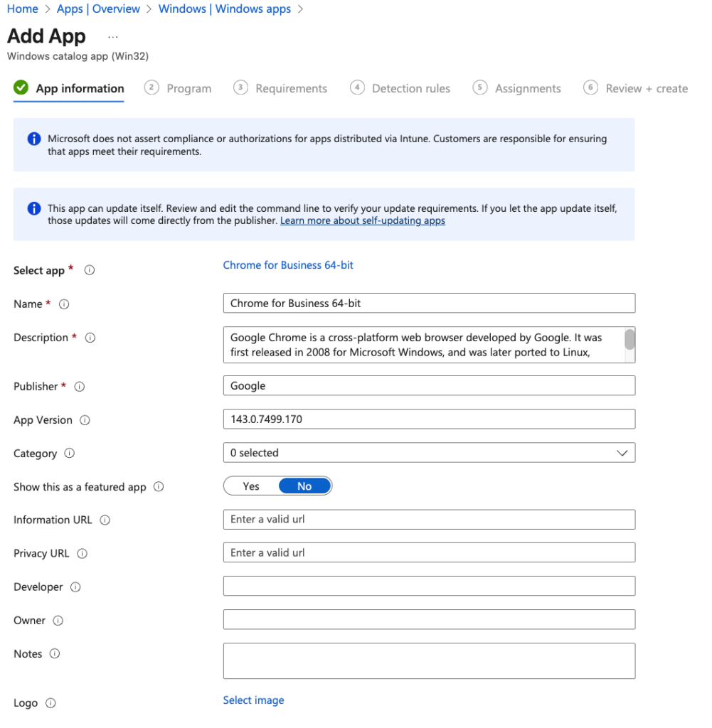
Task: Click the Select image link
Action: [x=253, y=700]
